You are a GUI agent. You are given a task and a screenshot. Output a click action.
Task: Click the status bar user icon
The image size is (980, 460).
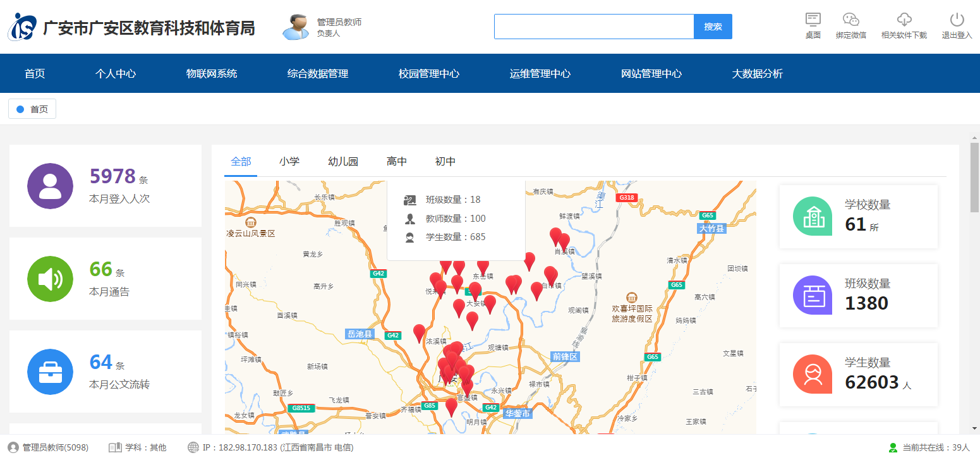(13, 447)
